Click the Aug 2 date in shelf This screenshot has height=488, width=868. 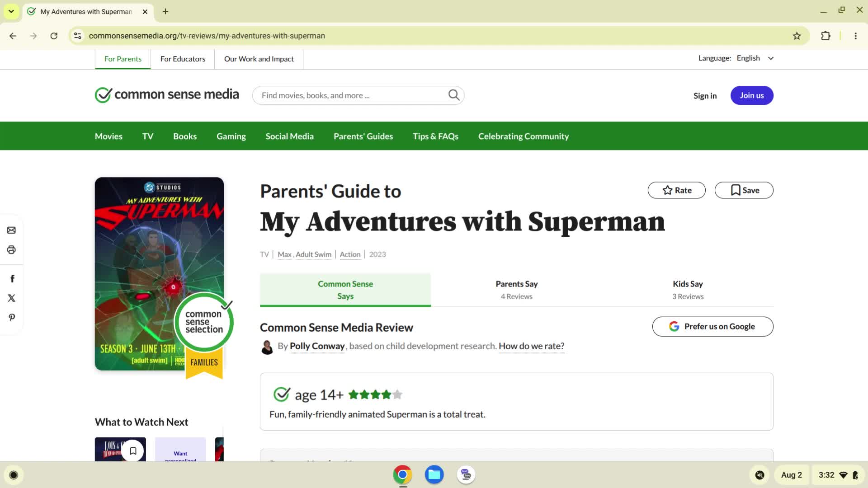point(791,475)
